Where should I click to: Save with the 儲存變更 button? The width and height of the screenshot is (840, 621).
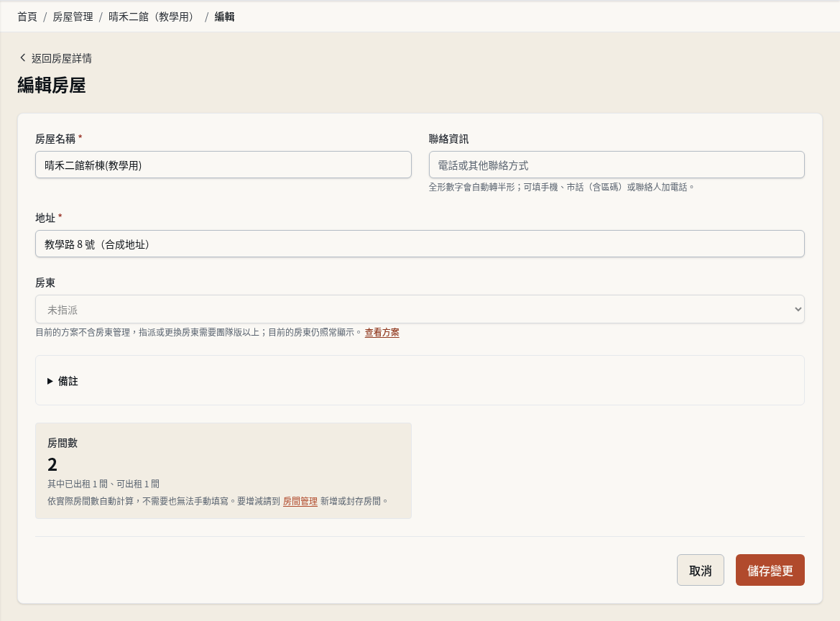tap(770, 570)
